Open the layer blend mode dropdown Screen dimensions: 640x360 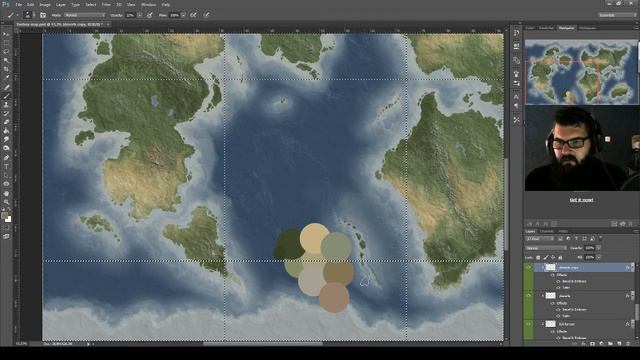click(x=546, y=248)
